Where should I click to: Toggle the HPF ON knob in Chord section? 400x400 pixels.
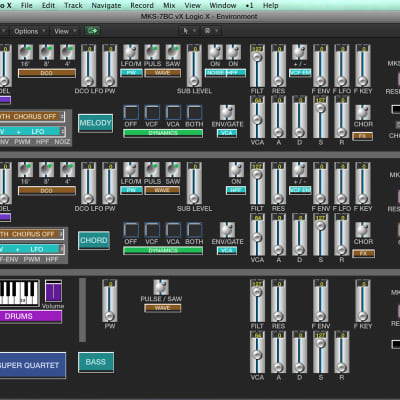coord(236,170)
